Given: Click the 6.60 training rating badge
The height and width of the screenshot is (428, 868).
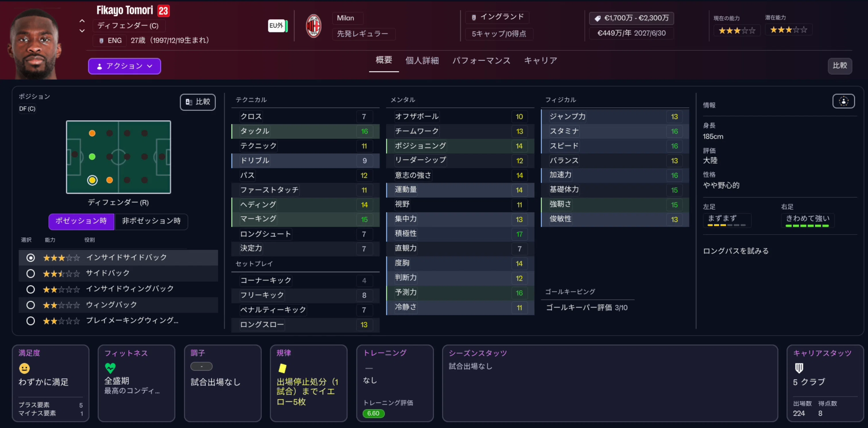Looking at the screenshot, I should (x=373, y=414).
